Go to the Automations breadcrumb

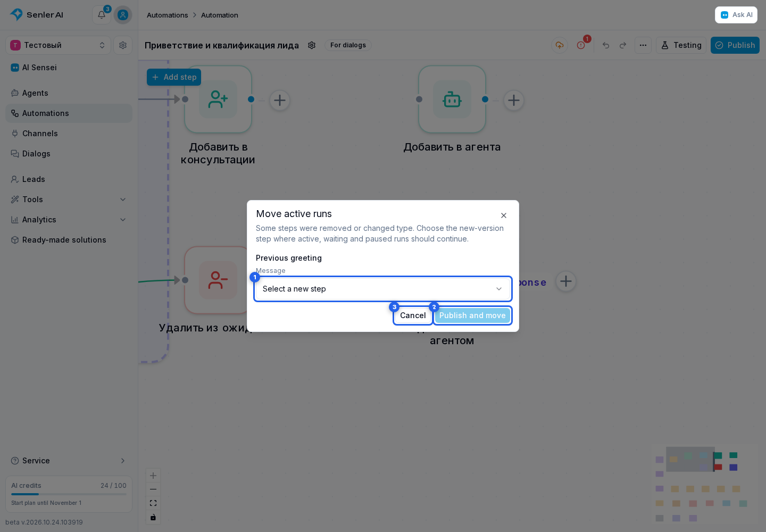pyautogui.click(x=168, y=15)
